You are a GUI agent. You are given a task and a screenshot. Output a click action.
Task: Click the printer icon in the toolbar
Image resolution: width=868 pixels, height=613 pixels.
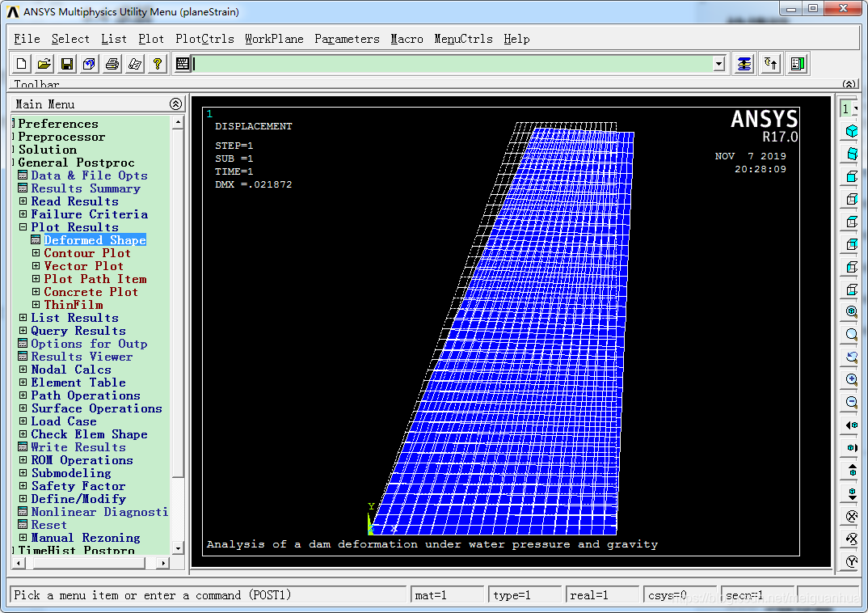click(112, 64)
